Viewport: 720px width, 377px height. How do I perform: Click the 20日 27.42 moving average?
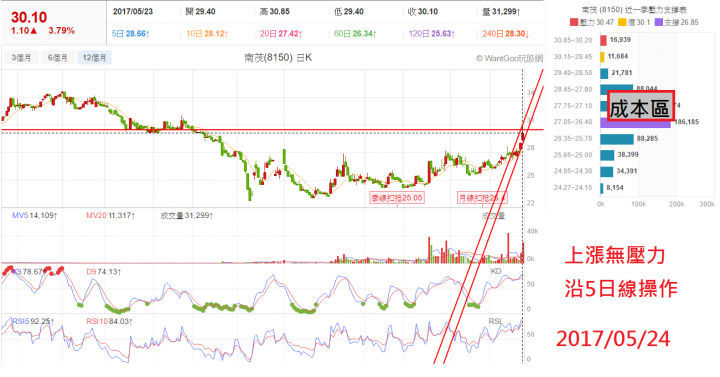(x=281, y=34)
